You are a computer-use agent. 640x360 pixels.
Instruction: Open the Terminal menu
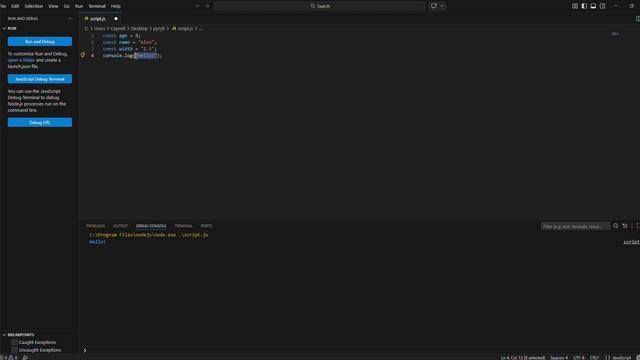pos(97,6)
